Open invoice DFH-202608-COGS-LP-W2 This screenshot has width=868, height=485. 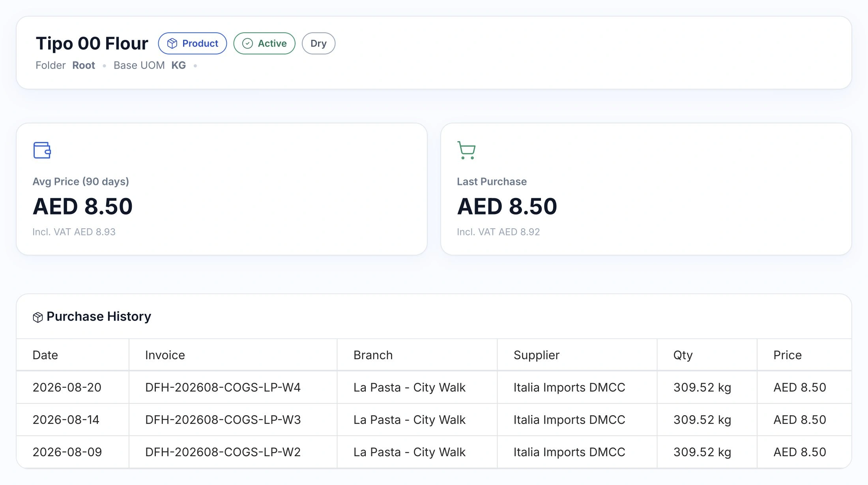223,452
